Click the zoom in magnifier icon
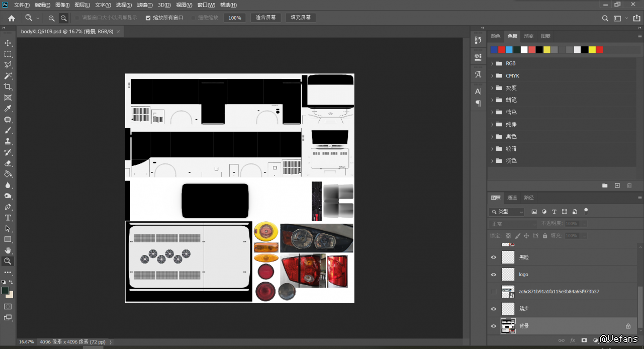The image size is (644, 349). pyautogui.click(x=51, y=18)
